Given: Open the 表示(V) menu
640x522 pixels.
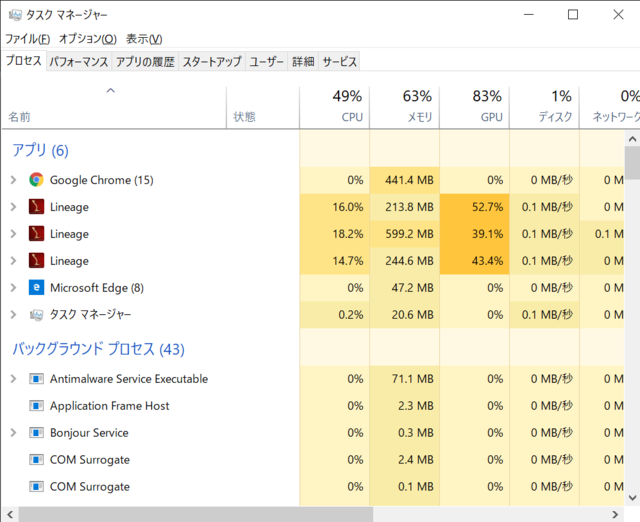Looking at the screenshot, I should coord(144,39).
